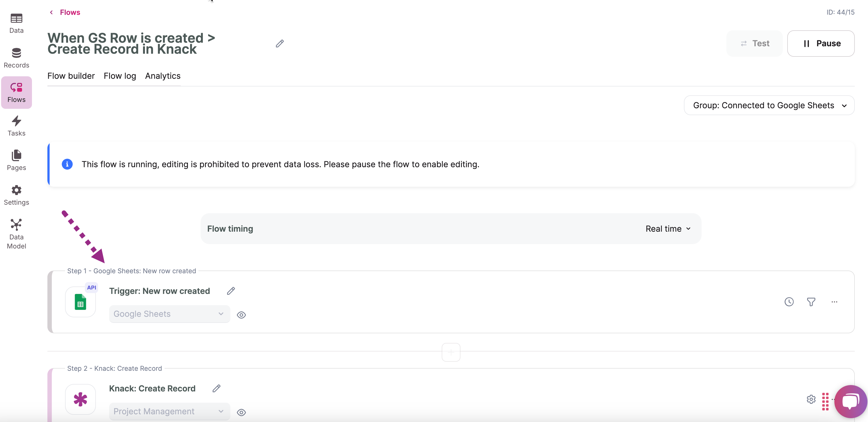Expand the Group: Connected to Google Sheets dropdown
868x422 pixels.
tap(769, 105)
